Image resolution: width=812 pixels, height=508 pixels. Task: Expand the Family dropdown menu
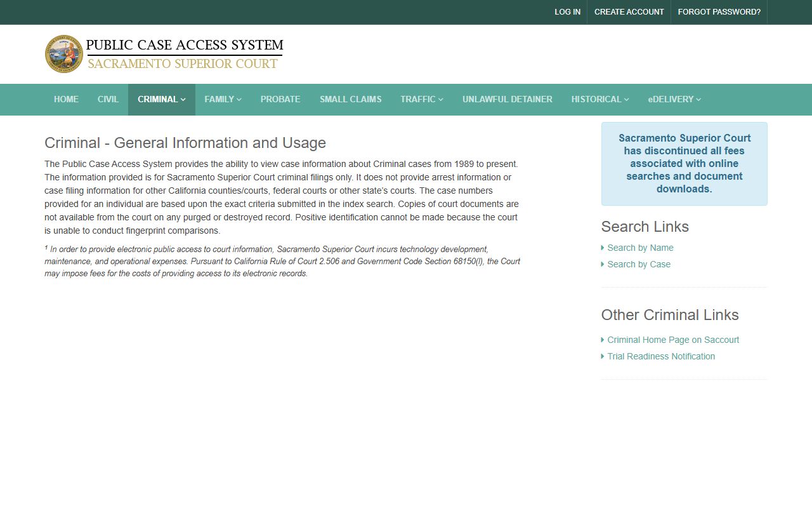tap(223, 99)
